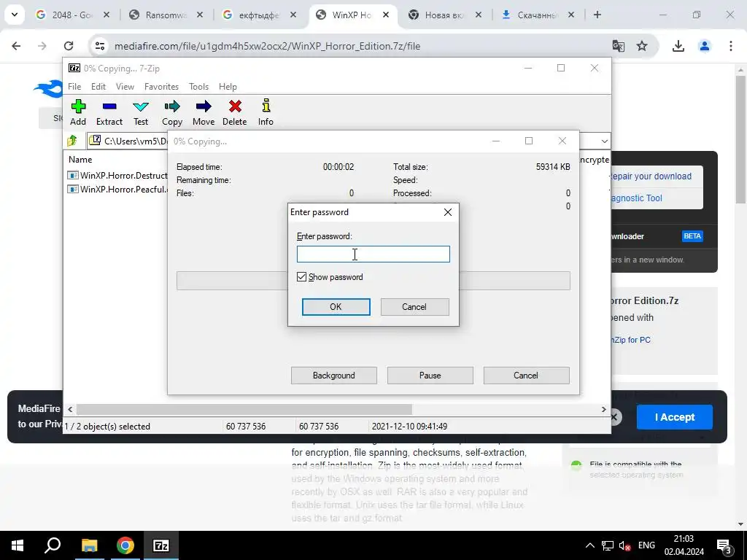Click the translate page icon

619,46
